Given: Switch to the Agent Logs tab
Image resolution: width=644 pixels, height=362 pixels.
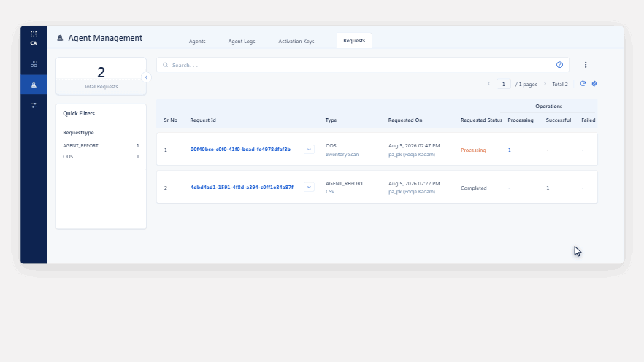Looking at the screenshot, I should (242, 41).
